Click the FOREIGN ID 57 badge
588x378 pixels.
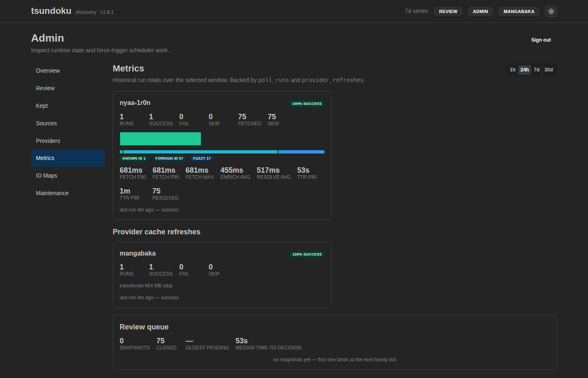click(169, 158)
